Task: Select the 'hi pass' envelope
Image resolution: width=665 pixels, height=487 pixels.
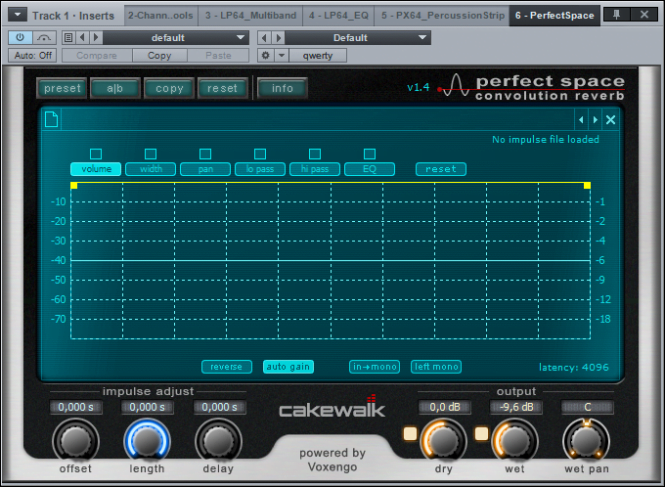Action: coord(315,169)
